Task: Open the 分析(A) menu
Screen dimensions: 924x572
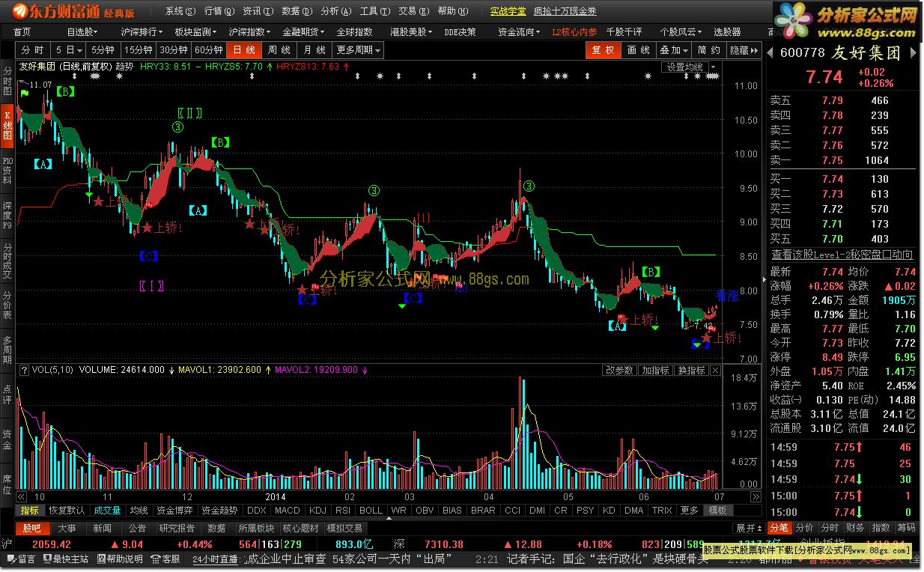Action: pos(335,11)
